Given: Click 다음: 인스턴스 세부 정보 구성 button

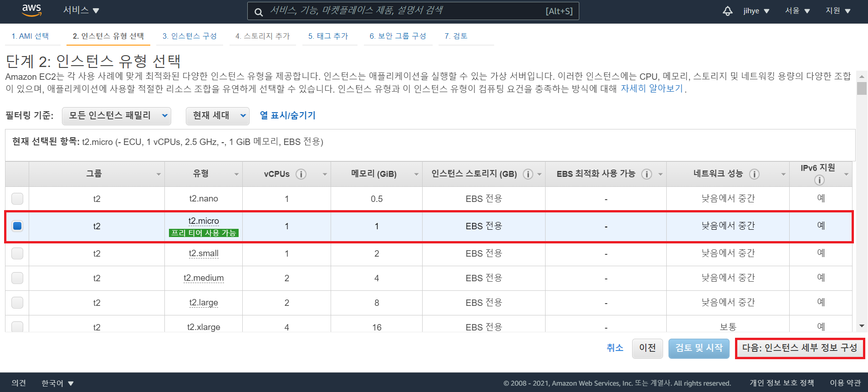Looking at the screenshot, I should 800,348.
